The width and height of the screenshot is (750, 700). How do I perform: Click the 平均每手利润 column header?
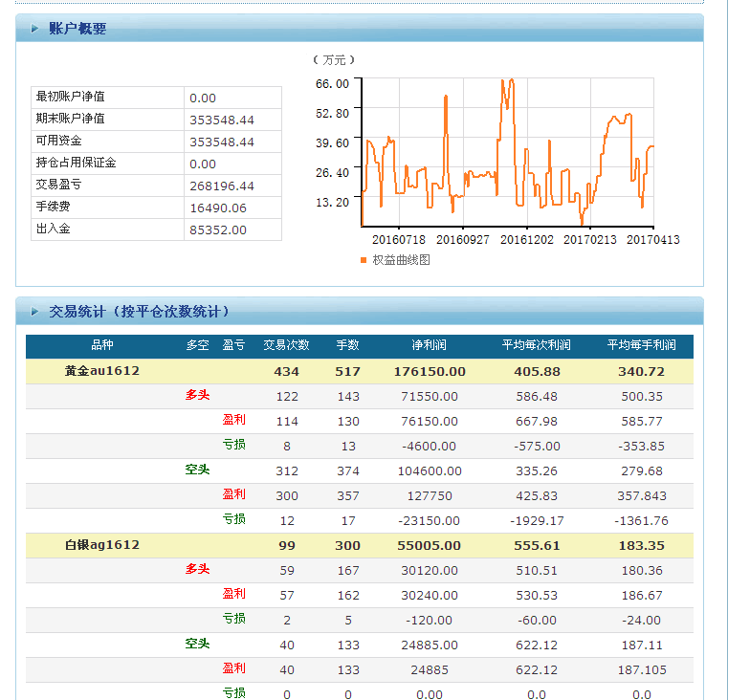point(641,345)
